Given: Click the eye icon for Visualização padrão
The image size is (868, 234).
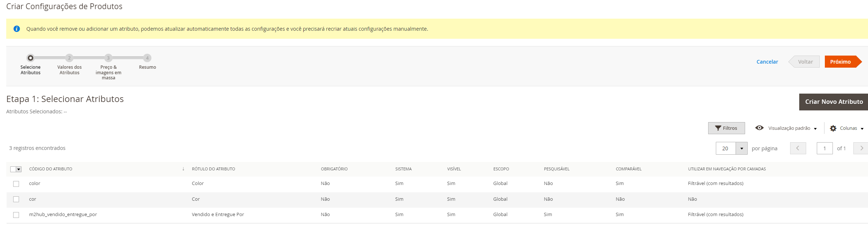Looking at the screenshot, I should (759, 128).
